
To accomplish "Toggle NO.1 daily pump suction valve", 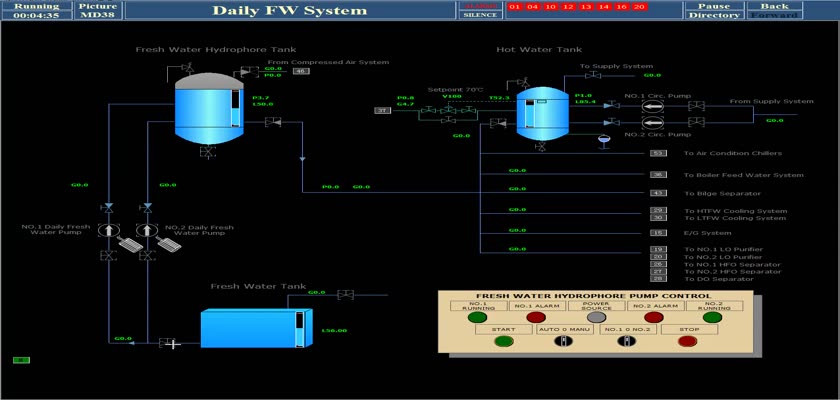I will [108, 256].
